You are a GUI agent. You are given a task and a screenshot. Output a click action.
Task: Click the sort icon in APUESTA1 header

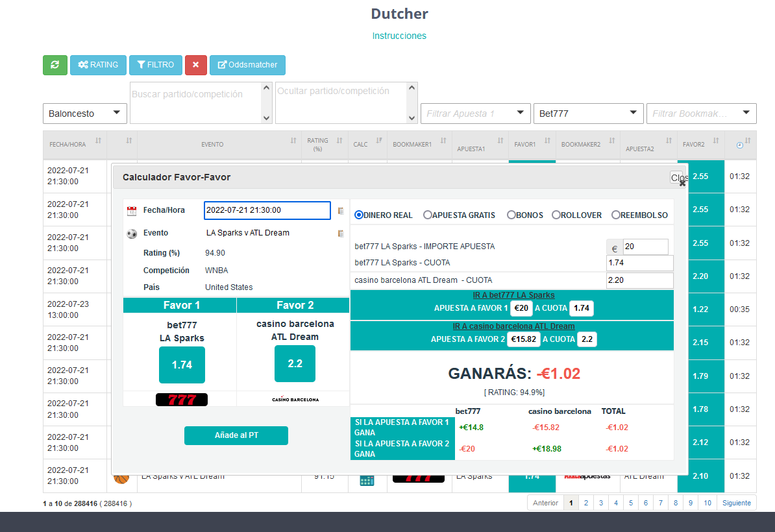point(500,141)
